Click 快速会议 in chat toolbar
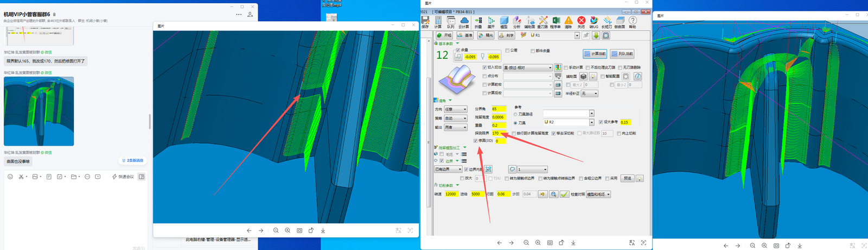The height and width of the screenshot is (250, 868). point(123,177)
